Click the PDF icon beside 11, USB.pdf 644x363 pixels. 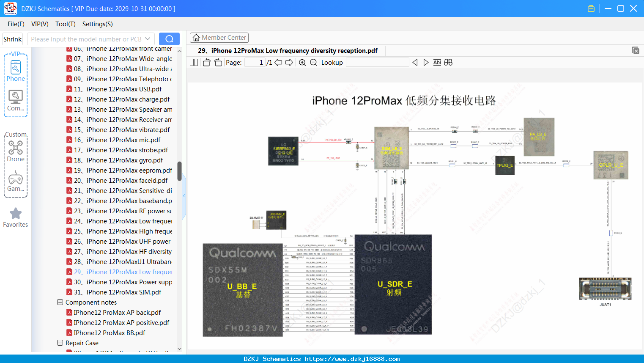tap(69, 89)
